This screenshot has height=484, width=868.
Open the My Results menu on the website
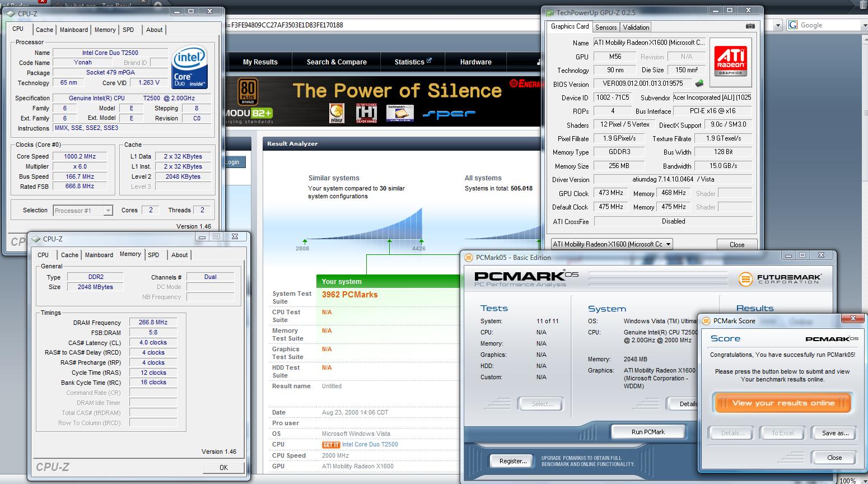260,62
